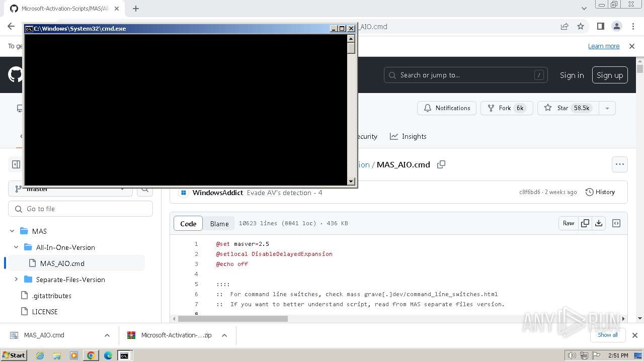Image resolution: width=644 pixels, height=362 pixels.
Task: Close the downloads bar
Action: point(635,335)
